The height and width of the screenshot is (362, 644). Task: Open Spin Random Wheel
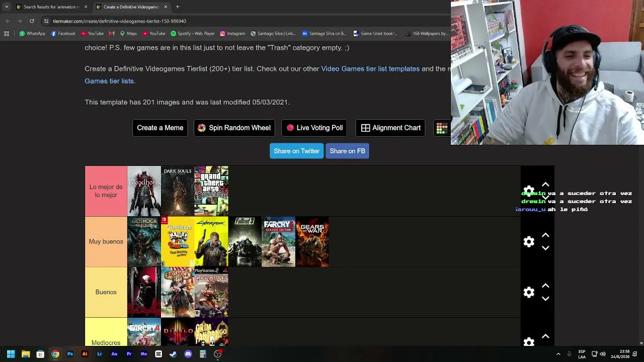pyautogui.click(x=234, y=128)
